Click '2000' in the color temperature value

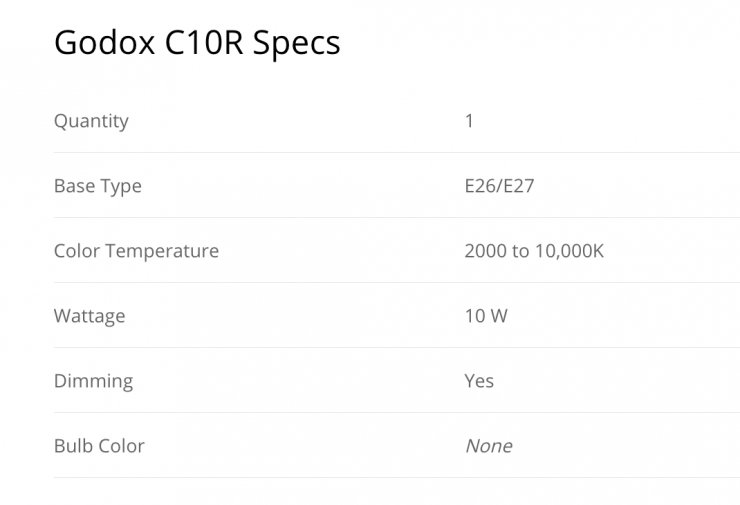[485, 251]
